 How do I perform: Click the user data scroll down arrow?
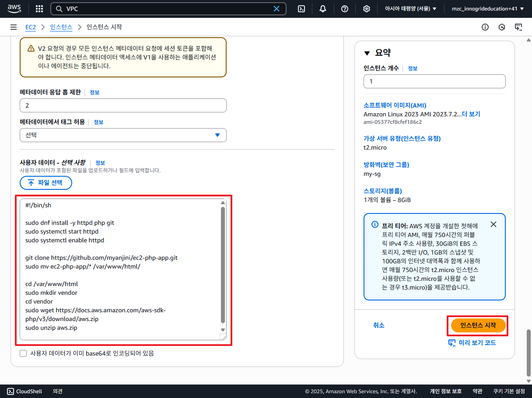tap(223, 330)
